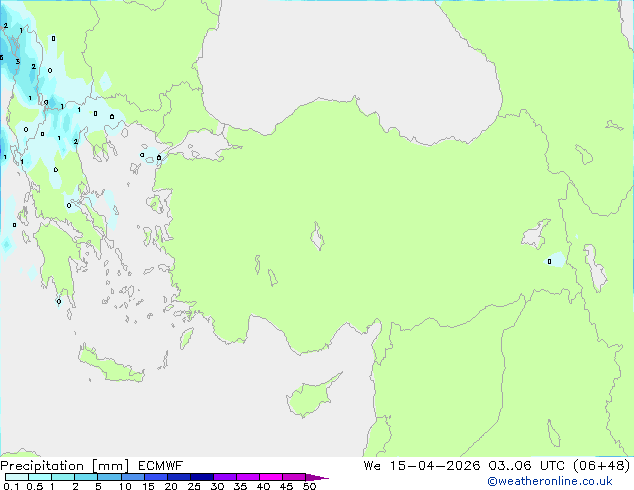Click the '03..06 UTC' time text
The height and width of the screenshot is (490, 634).
click(x=526, y=466)
